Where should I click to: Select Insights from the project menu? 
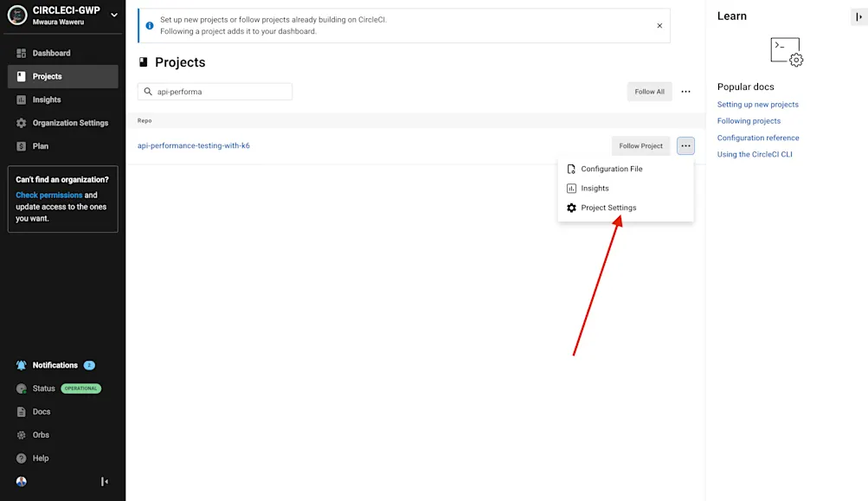pyautogui.click(x=626, y=189)
